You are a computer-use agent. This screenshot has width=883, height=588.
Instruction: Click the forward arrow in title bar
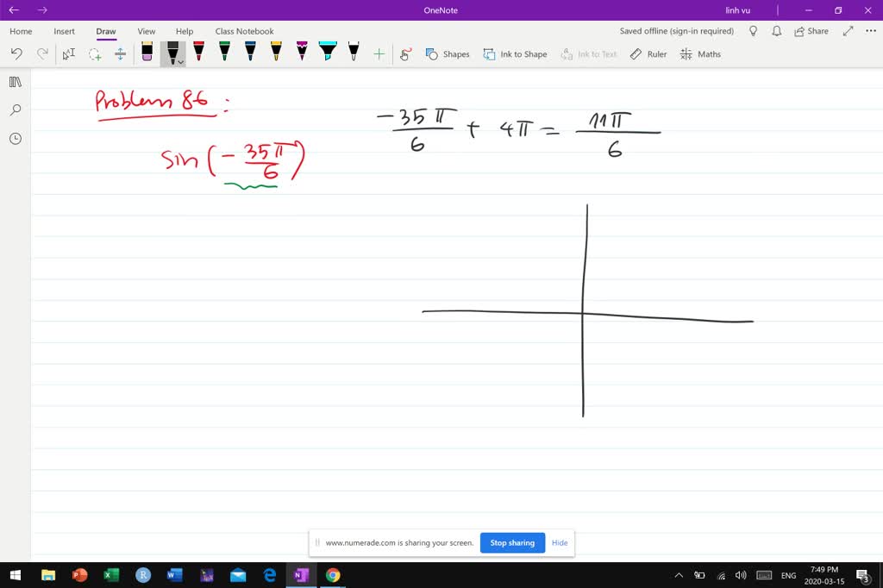click(42, 10)
